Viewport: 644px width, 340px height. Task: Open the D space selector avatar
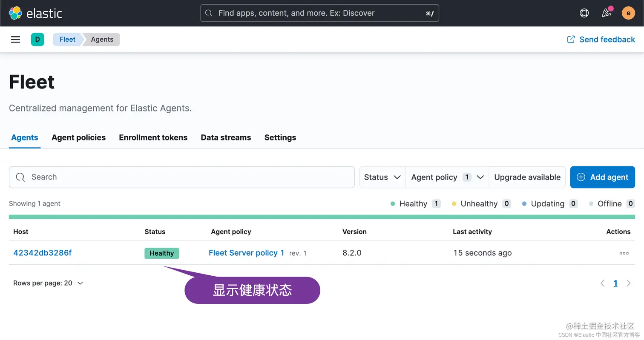(x=37, y=40)
